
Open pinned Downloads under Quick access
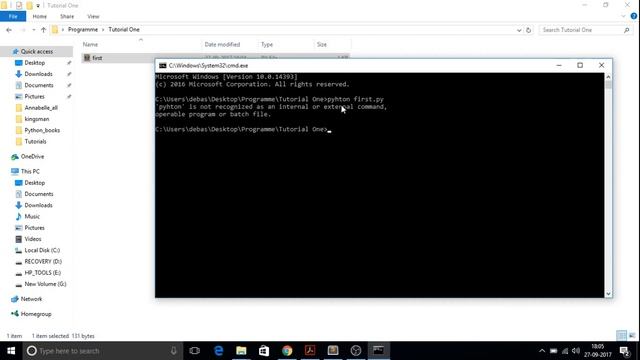point(38,74)
